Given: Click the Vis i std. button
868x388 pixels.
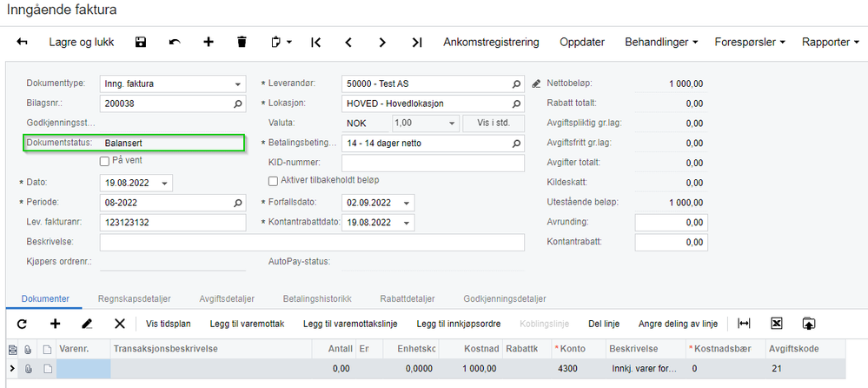Looking at the screenshot, I should click(x=494, y=123).
